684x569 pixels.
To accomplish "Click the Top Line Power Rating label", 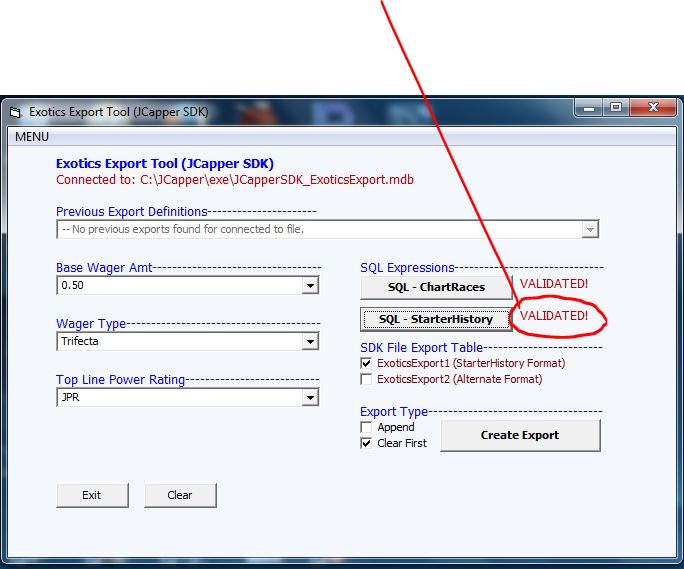I will pos(120,380).
